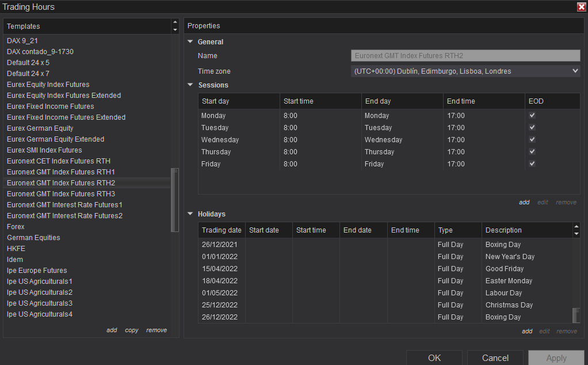Click the Name input field

point(465,56)
